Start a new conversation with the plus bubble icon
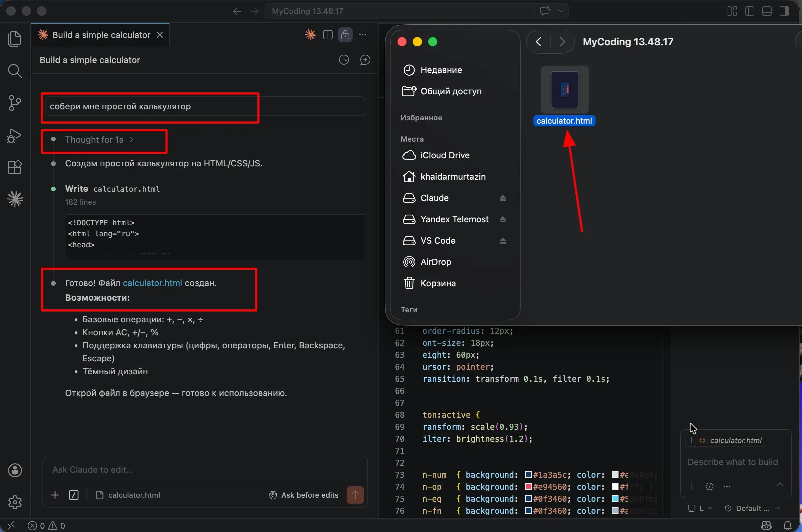Screen dimensions: 802x532 (365, 60)
